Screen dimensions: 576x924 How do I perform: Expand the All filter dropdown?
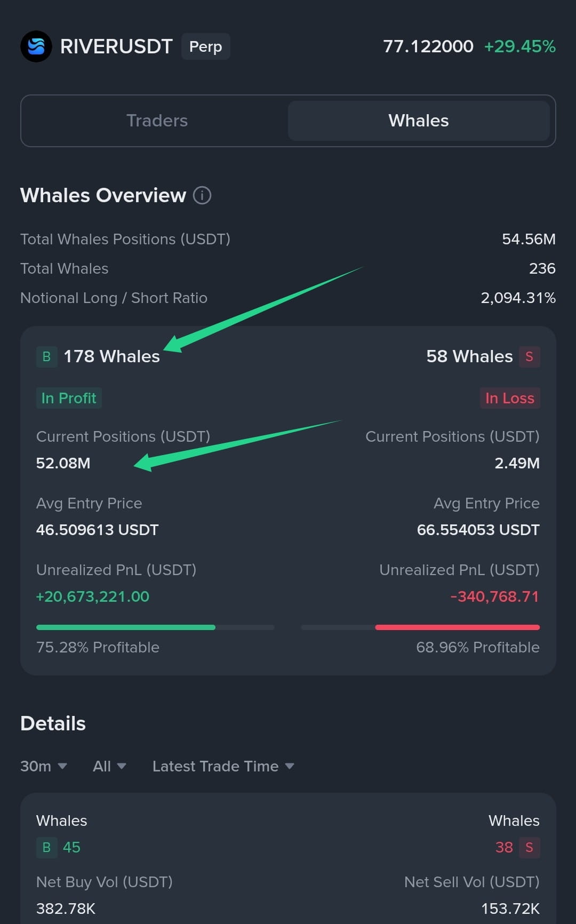pos(109,766)
